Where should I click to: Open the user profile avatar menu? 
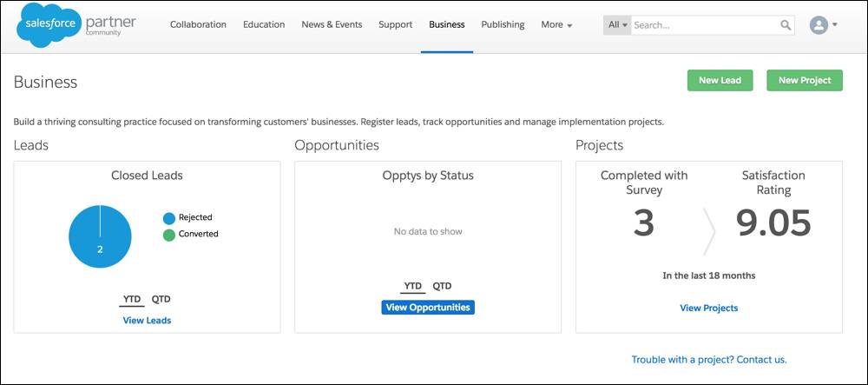pos(819,25)
